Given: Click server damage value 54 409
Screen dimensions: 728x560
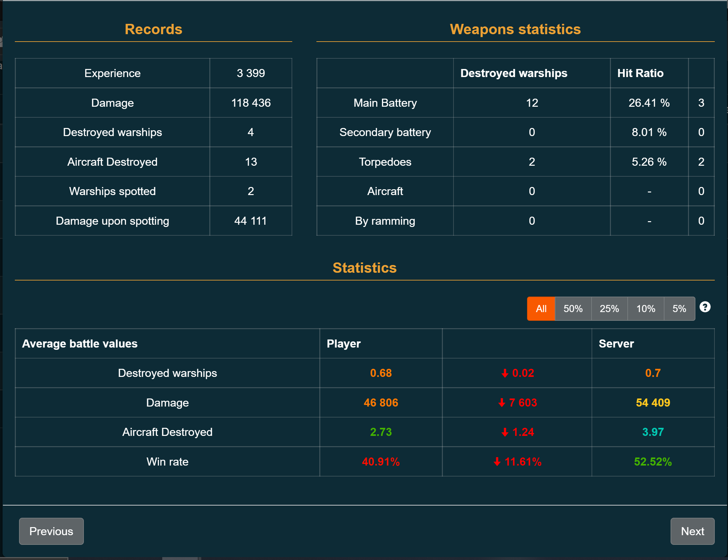Looking at the screenshot, I should pyautogui.click(x=653, y=403).
